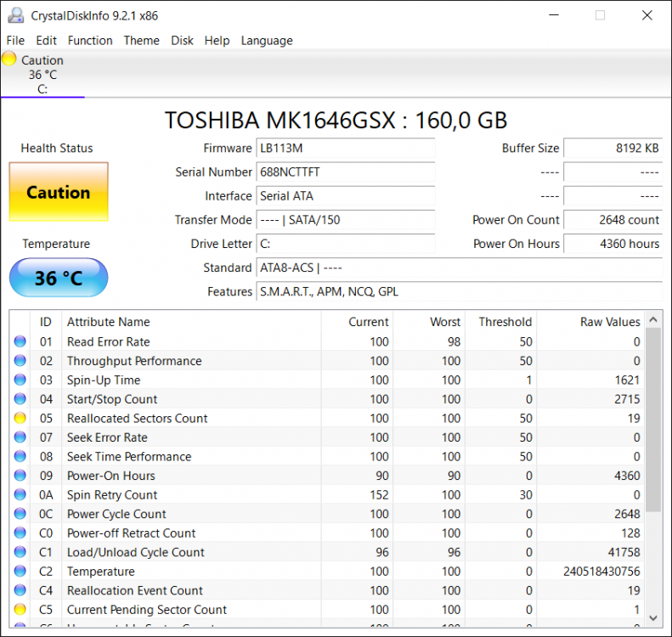Open the Disk menu
Image resolution: width=672 pixels, height=637 pixels.
(182, 41)
